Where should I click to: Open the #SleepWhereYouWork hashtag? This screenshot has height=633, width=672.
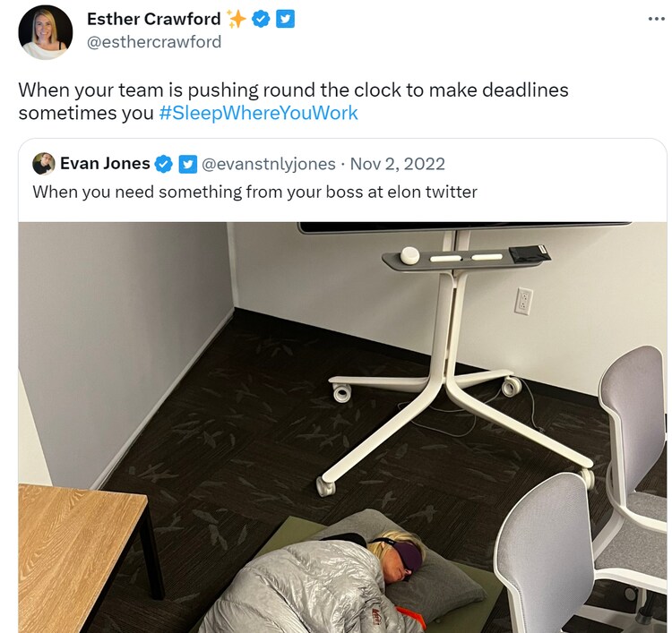(x=258, y=113)
